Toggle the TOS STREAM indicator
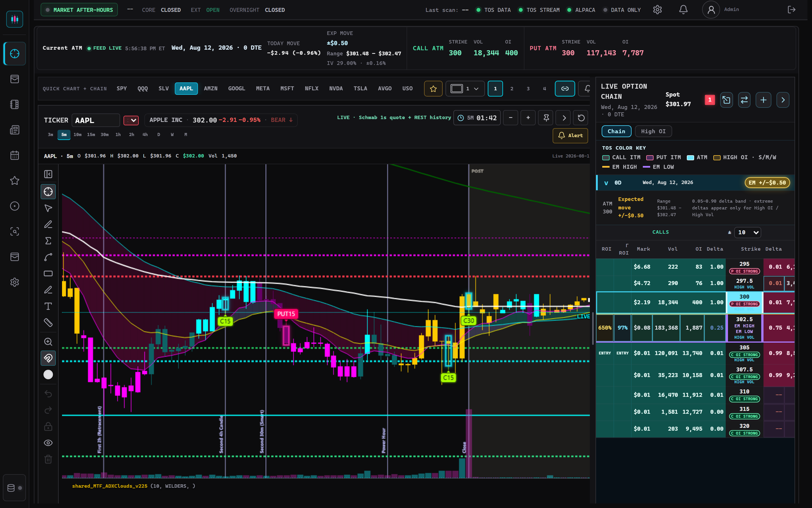 539,10
